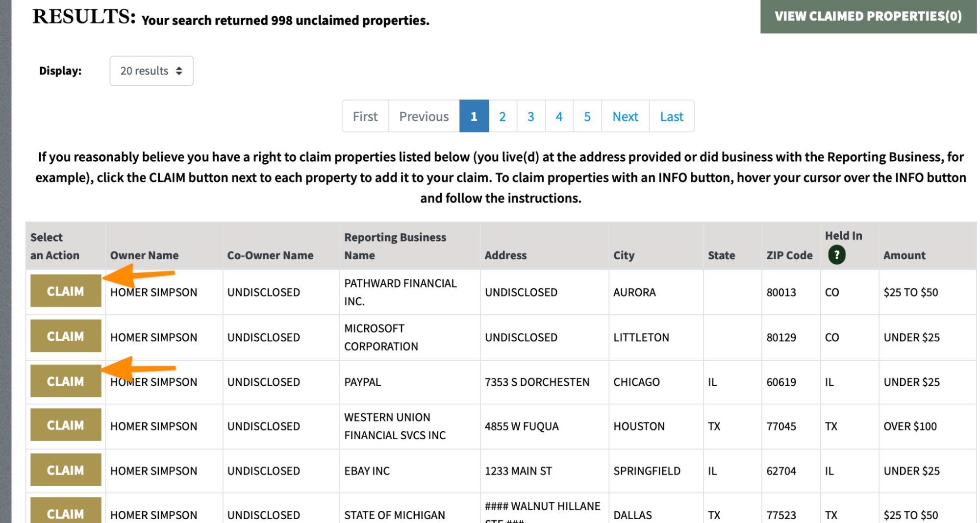This screenshot has height=523, width=980.
Task: Click ZIP code 60619
Action: (x=781, y=382)
